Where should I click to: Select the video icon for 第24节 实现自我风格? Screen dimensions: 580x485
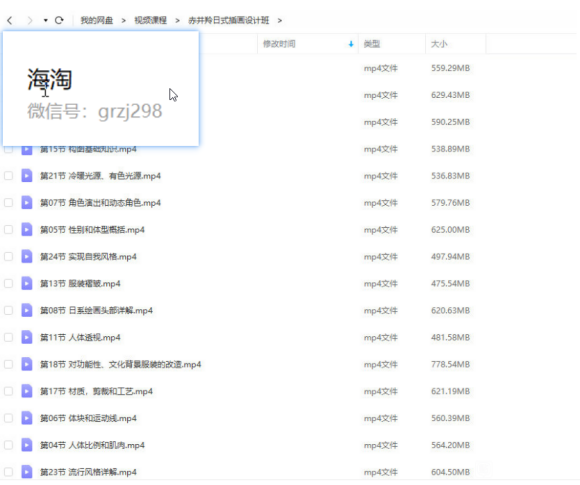click(27, 256)
